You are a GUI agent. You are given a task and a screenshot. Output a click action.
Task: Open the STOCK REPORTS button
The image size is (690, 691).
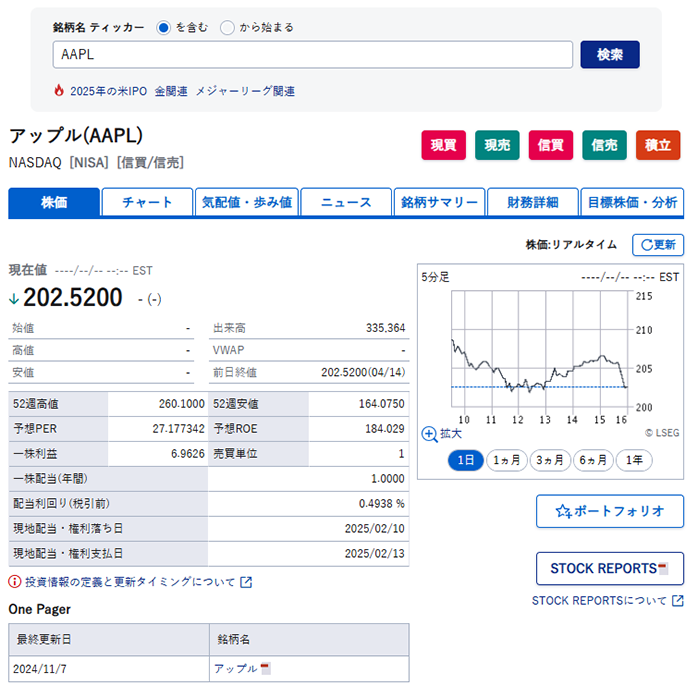610,568
